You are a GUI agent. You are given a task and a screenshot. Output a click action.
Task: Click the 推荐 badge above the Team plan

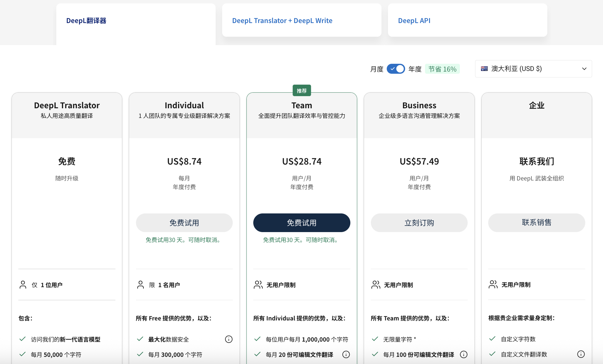click(301, 91)
